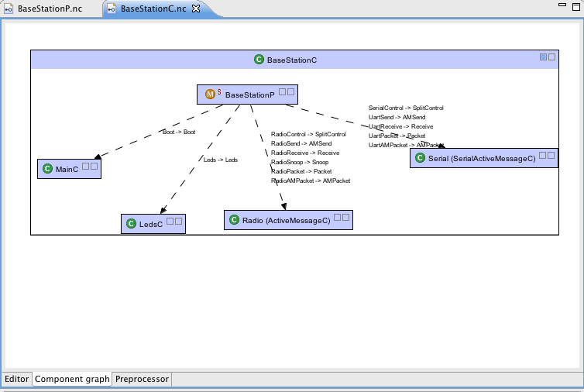Open the Preprocessor bottom tab
Image resolution: width=584 pixels, height=392 pixels.
(x=142, y=379)
